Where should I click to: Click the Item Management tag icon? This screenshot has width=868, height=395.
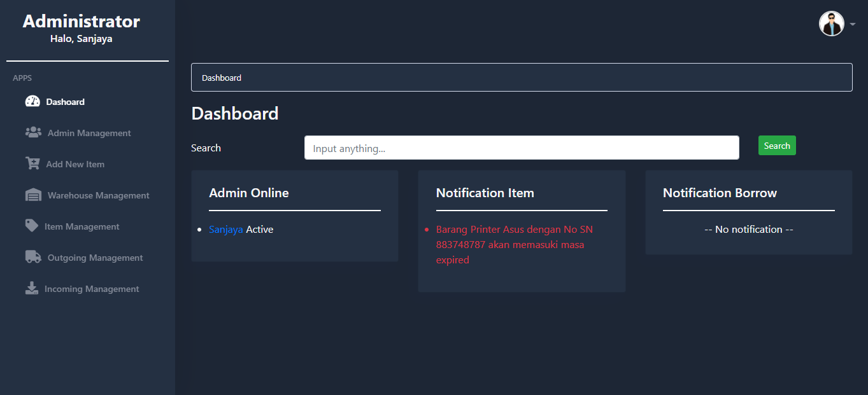coord(32,226)
